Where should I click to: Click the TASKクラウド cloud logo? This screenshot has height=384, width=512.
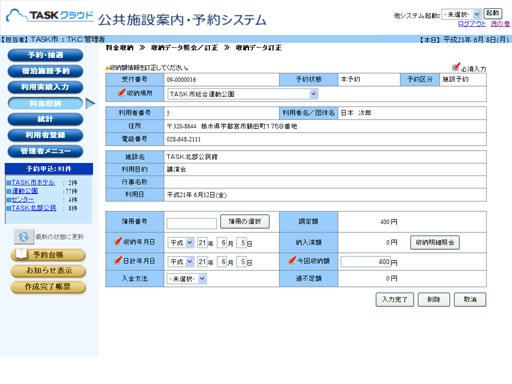tap(50, 15)
